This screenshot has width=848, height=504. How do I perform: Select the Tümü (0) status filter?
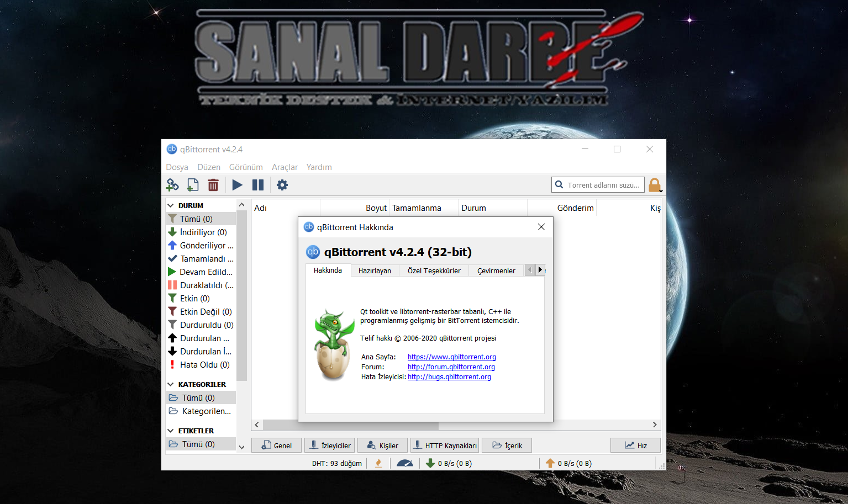201,219
